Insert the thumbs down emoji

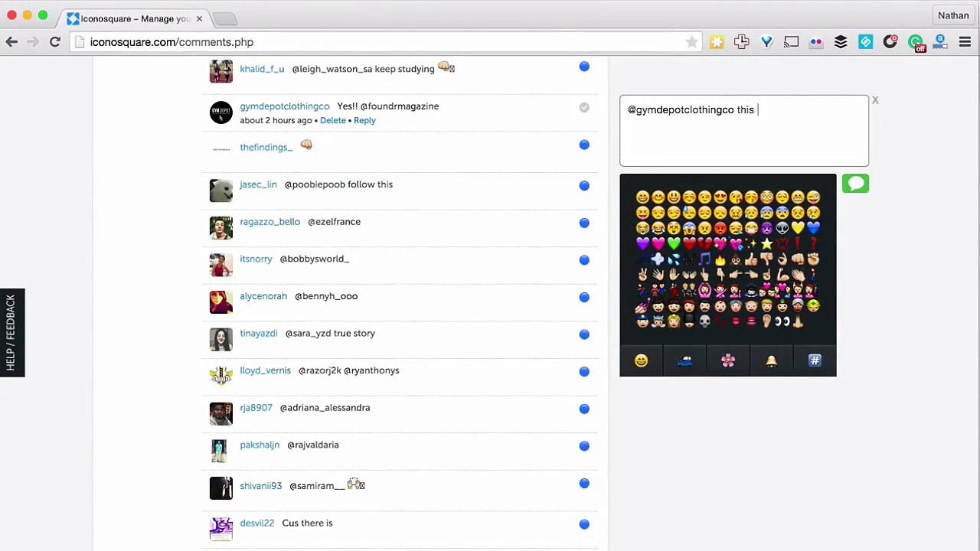767,259
